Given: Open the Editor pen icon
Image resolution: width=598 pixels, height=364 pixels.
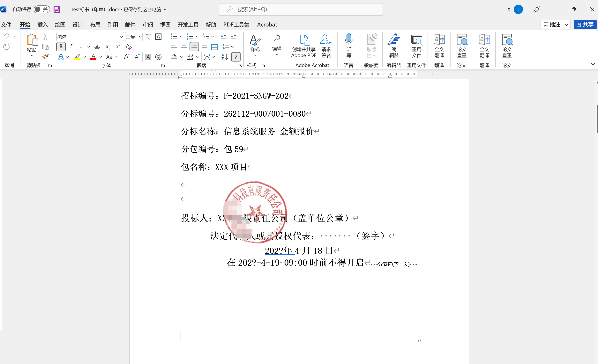Looking at the screenshot, I should (x=394, y=40).
